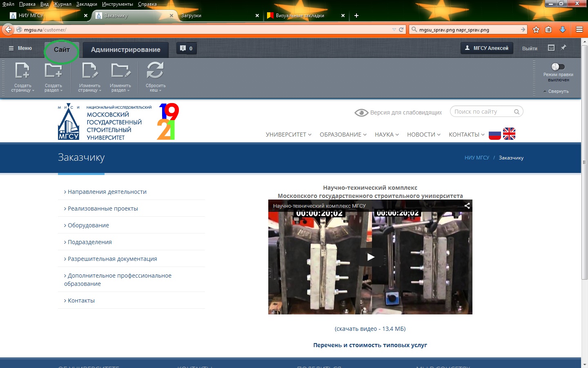Open Дополнительное профессиональное образование link
The width and height of the screenshot is (588, 368).
(118, 280)
